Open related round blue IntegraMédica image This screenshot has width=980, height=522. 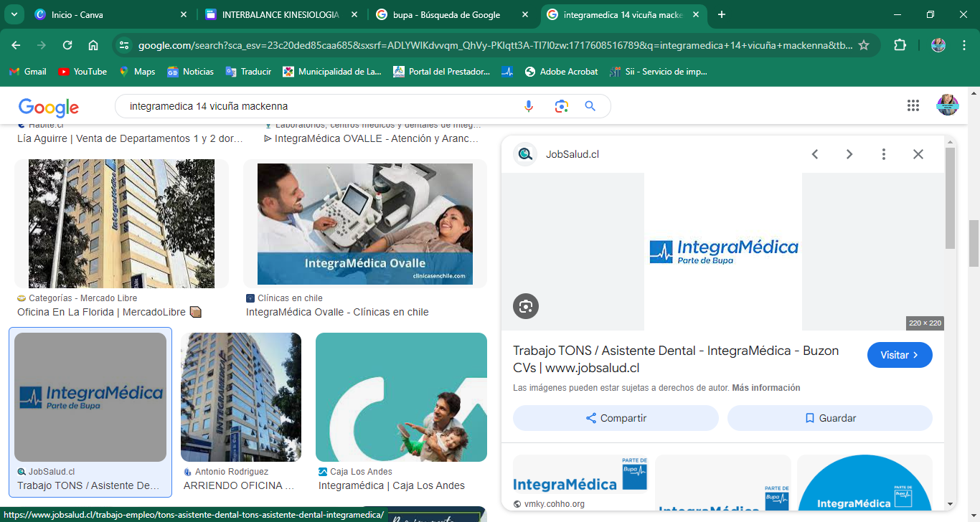(x=864, y=483)
